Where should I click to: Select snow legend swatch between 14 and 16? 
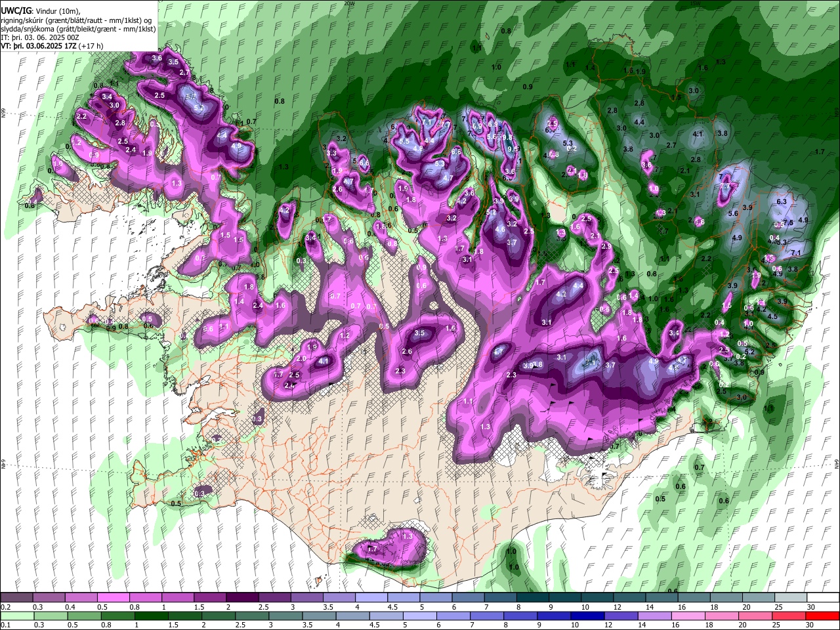pyautogui.click(x=661, y=598)
